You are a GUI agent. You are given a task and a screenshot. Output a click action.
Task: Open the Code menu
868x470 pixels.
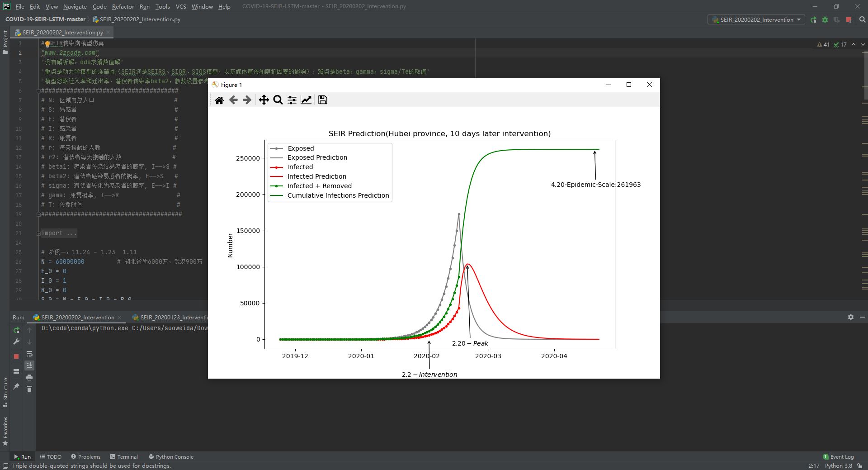coord(99,6)
